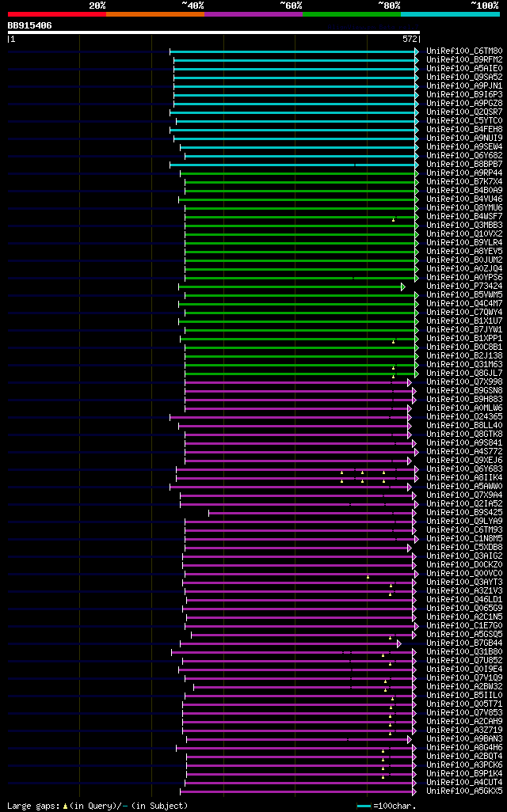Select the UniRef100_B8LL40 entry
Viewport: 507px width, 812px height.
464,426
